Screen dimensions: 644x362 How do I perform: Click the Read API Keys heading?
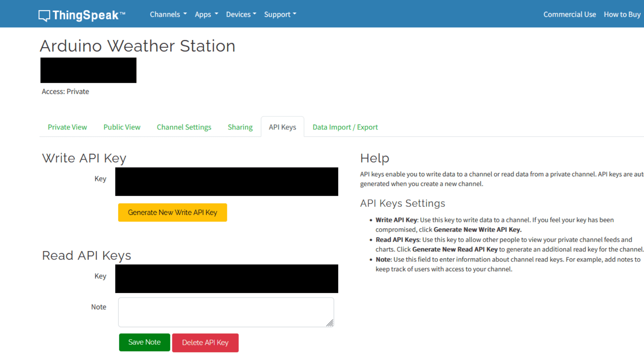(87, 255)
